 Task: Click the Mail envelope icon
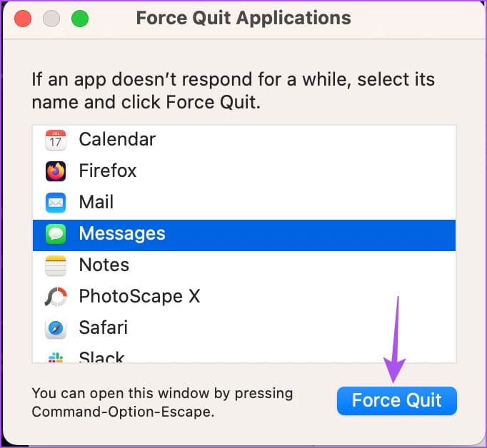point(55,203)
